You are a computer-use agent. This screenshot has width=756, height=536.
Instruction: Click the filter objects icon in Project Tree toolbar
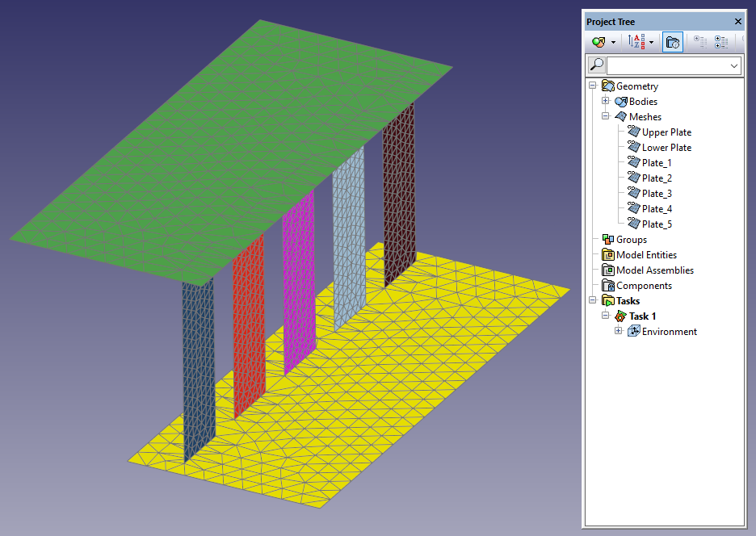(598, 42)
